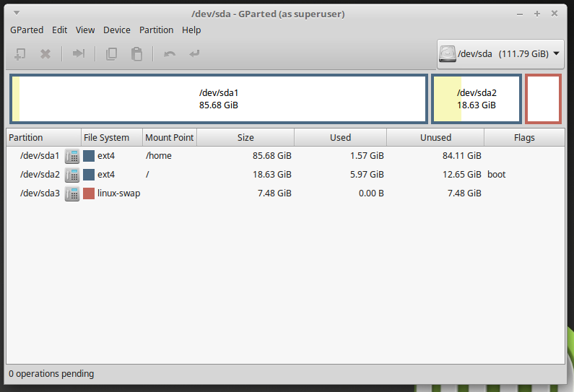Click the Resize/Move toolbar icon
Viewport: 574px width, 392px height.
click(x=79, y=53)
